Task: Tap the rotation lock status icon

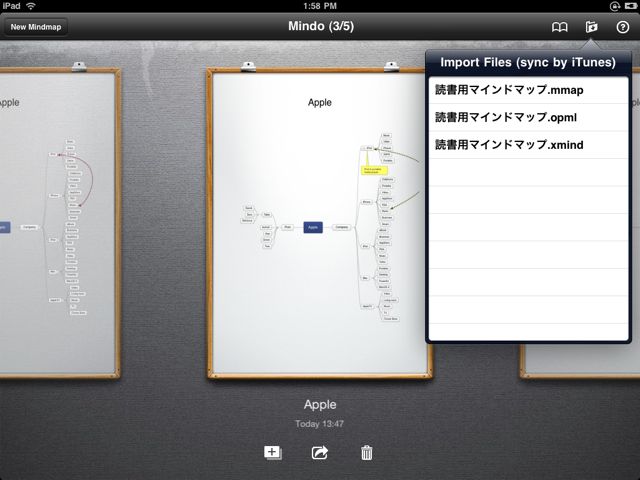Action: (x=614, y=6)
